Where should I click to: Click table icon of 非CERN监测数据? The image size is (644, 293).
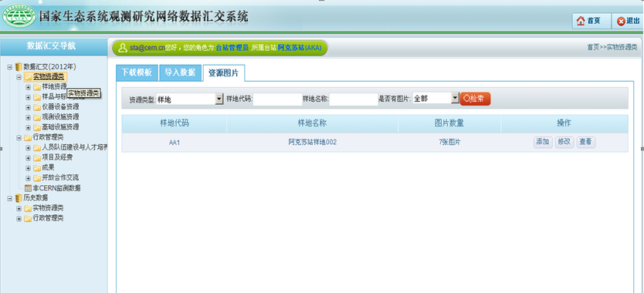pyautogui.click(x=28, y=188)
